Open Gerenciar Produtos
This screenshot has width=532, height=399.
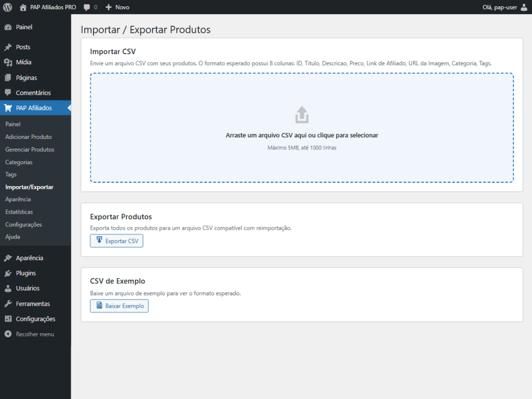pos(30,149)
